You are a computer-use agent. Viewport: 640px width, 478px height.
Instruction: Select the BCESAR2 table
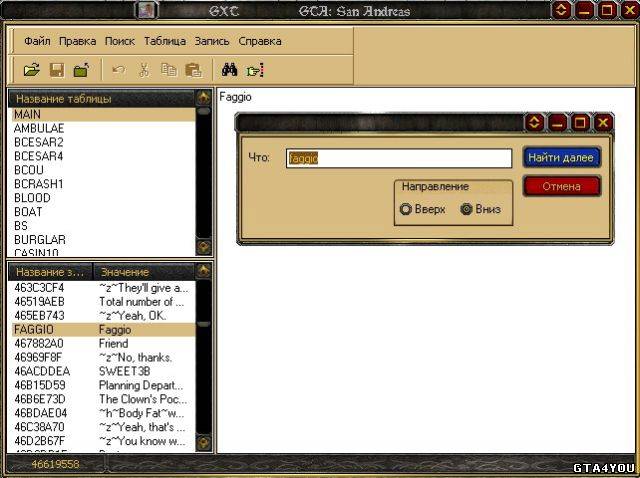(x=104, y=142)
